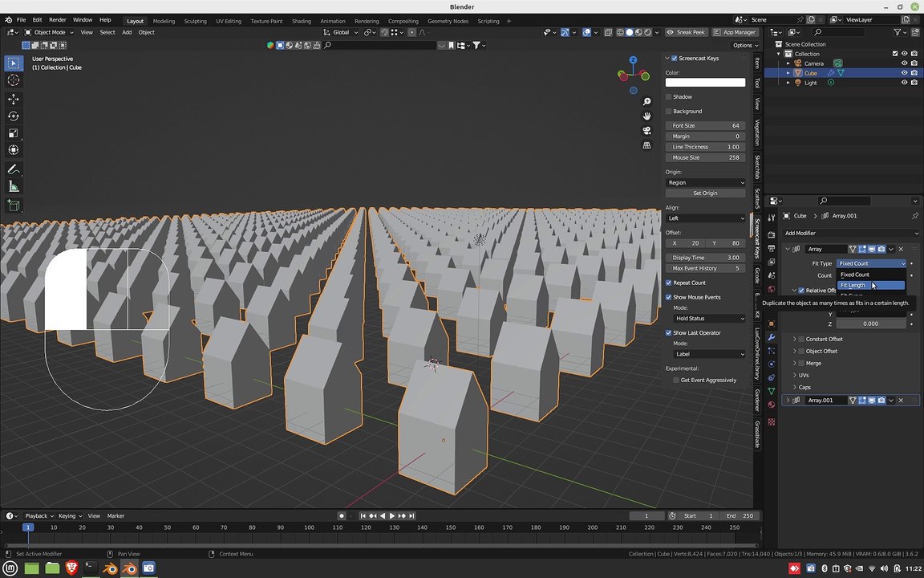Screen dimensions: 924x578
Task: Open the Align dropdown set to Left
Action: [705, 218]
